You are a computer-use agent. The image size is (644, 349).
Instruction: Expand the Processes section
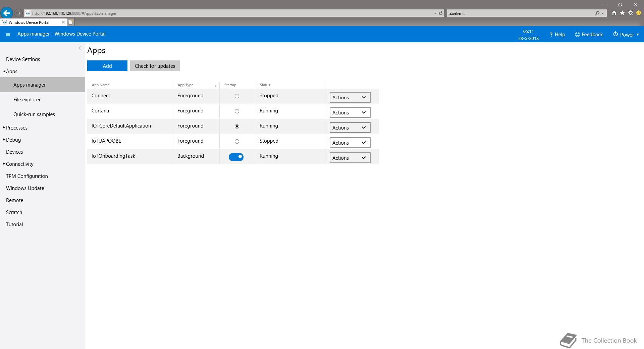[x=4, y=128]
